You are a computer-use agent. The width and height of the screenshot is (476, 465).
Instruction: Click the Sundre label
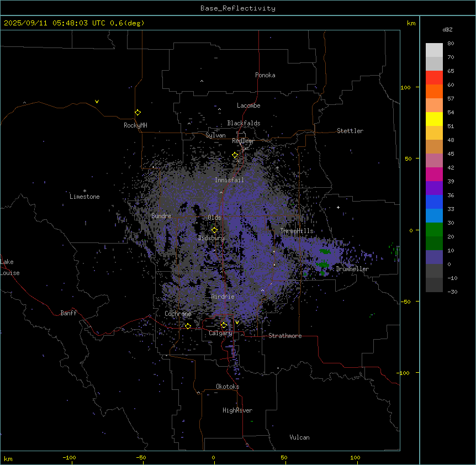tap(161, 216)
